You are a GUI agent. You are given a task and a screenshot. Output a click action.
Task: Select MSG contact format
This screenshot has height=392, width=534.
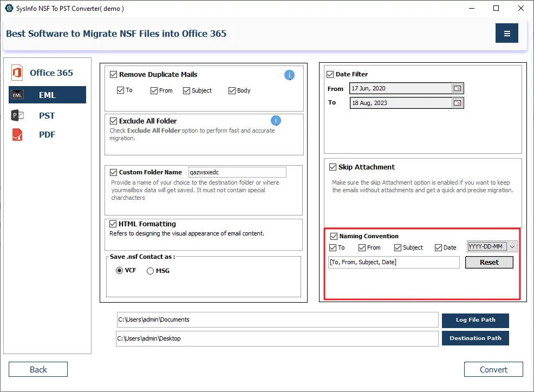coord(151,271)
